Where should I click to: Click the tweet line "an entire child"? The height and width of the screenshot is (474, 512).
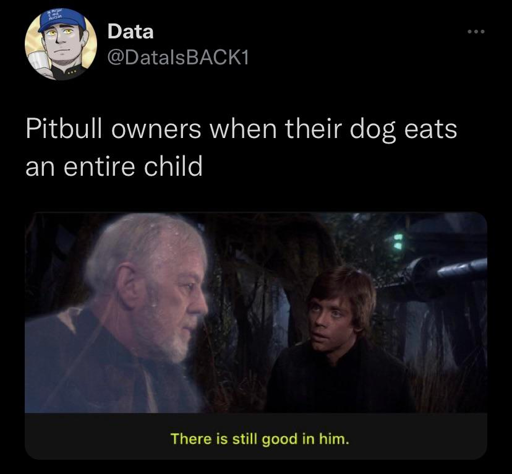click(x=114, y=166)
